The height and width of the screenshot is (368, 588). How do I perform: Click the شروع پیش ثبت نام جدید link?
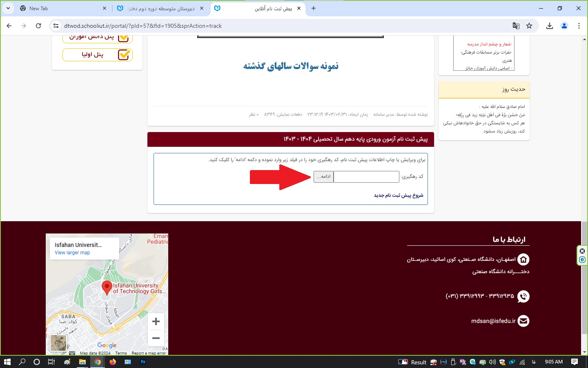399,195
